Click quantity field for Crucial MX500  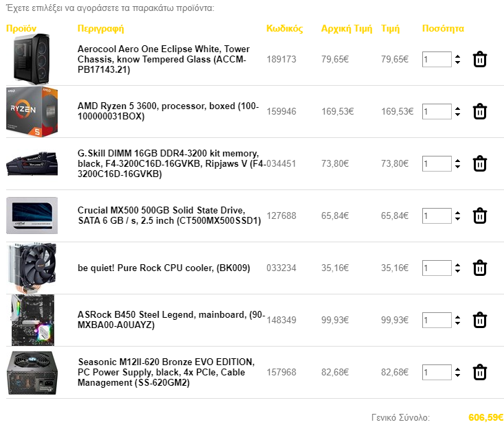click(x=437, y=216)
